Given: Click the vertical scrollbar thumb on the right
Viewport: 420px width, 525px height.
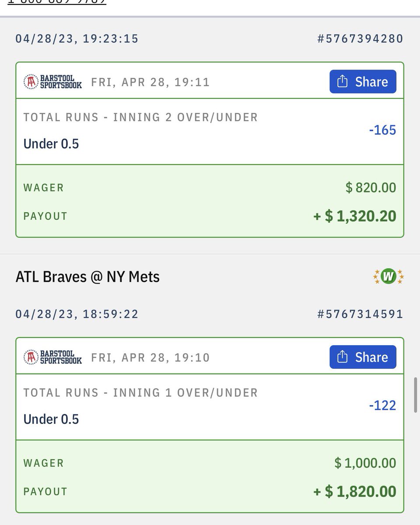Looking at the screenshot, I should pyautogui.click(x=416, y=396).
